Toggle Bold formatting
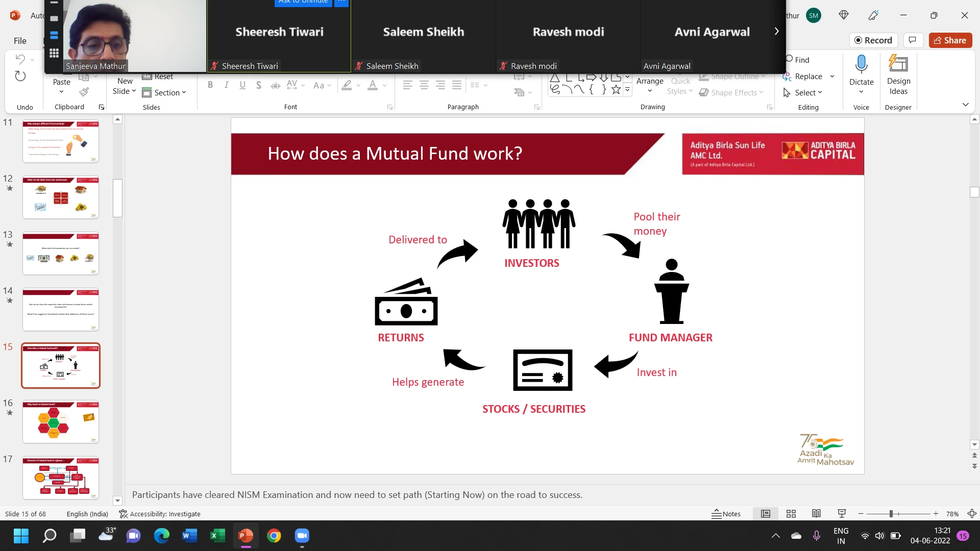This screenshot has width=980, height=551. (210, 85)
